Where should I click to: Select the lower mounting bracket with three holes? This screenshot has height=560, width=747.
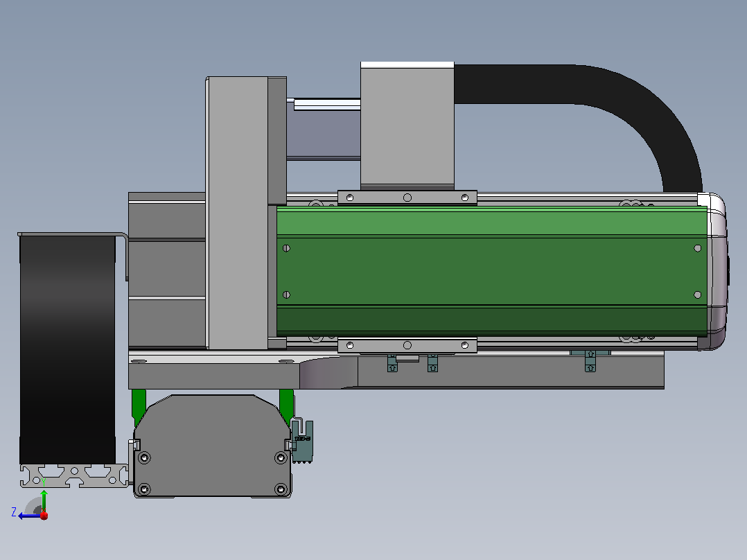407,345
